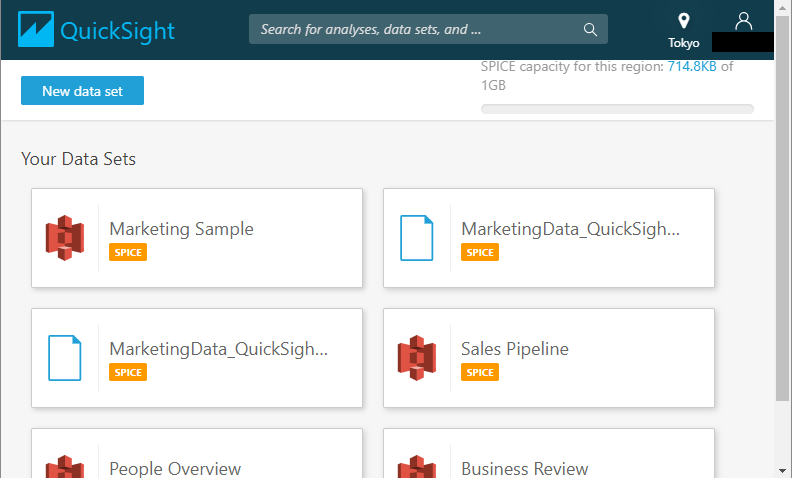Click the Sales Pipeline S3 icon
Screen dimensions: 792x478
(x=416, y=358)
